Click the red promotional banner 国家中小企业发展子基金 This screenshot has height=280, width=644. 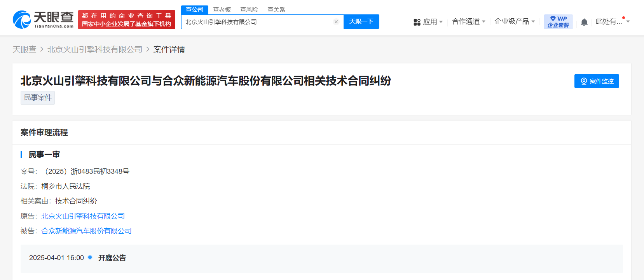click(127, 19)
